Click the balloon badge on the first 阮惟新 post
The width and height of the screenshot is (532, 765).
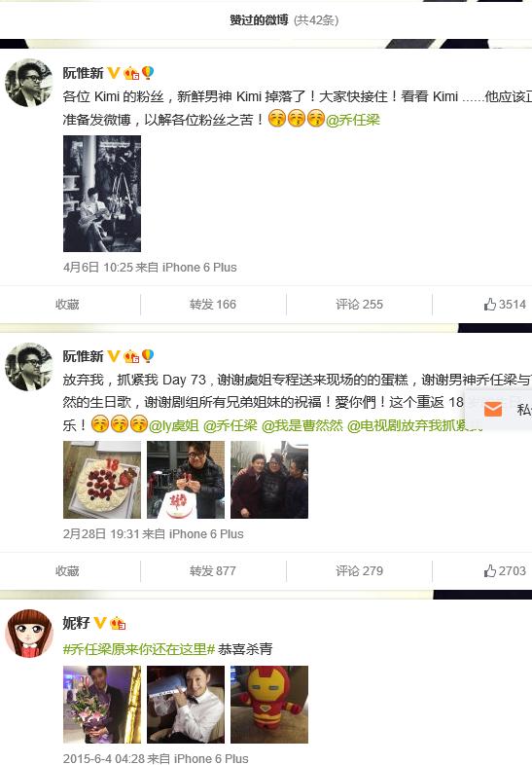(148, 73)
